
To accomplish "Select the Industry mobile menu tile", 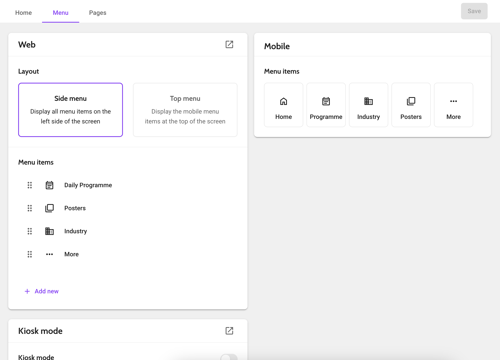I will [368, 105].
